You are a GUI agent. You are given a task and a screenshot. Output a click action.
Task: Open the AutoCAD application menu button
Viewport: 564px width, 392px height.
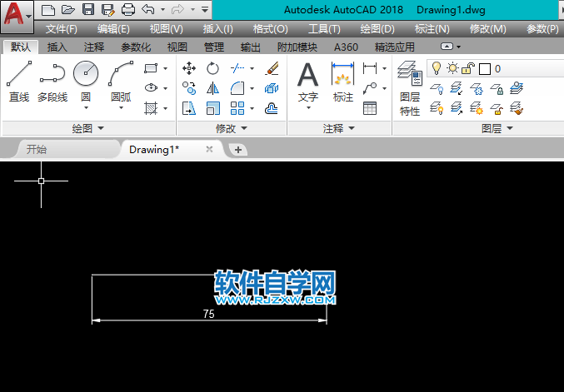click(17, 14)
